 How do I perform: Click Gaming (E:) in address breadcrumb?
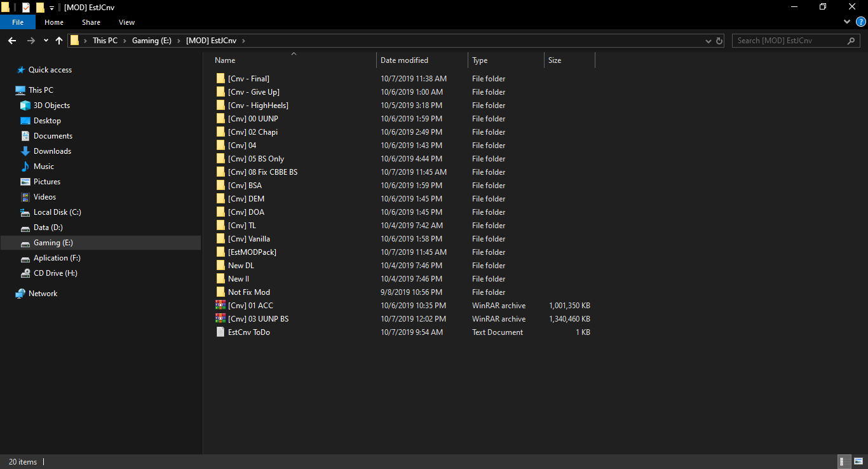[151, 41]
